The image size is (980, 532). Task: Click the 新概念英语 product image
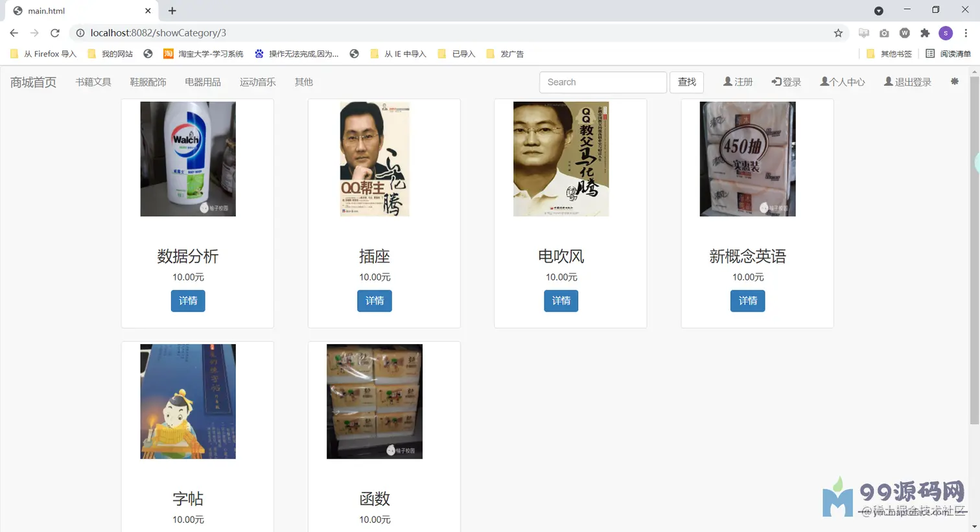pyautogui.click(x=748, y=159)
